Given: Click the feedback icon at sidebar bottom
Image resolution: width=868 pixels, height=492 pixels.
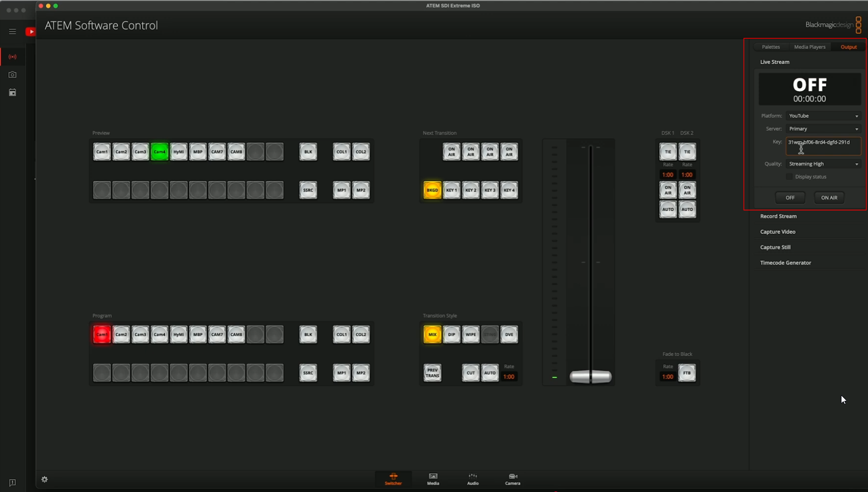Looking at the screenshot, I should tap(13, 483).
